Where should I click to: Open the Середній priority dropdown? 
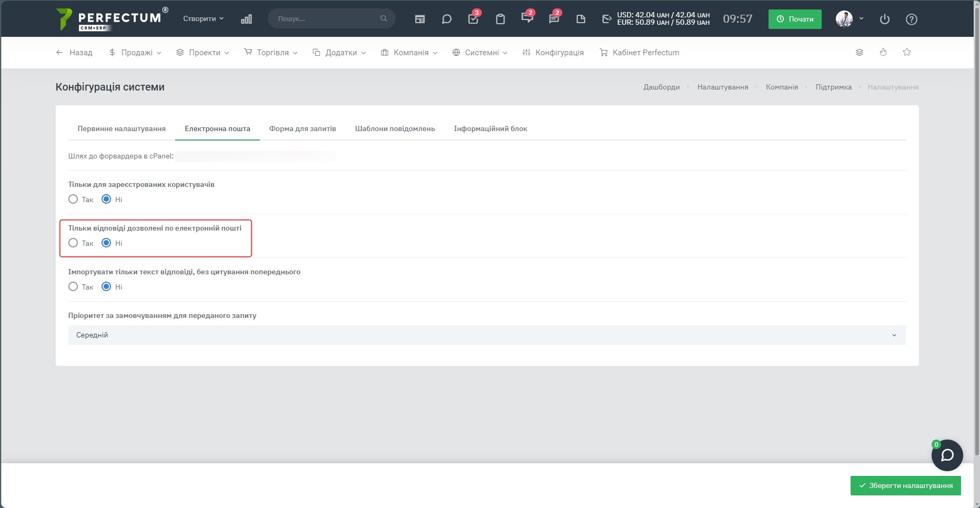[x=487, y=335]
